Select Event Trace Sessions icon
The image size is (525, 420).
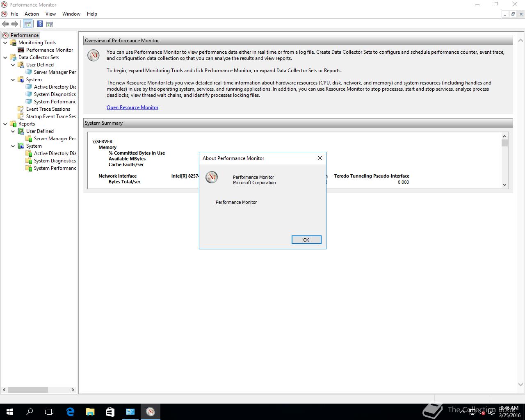(x=21, y=109)
